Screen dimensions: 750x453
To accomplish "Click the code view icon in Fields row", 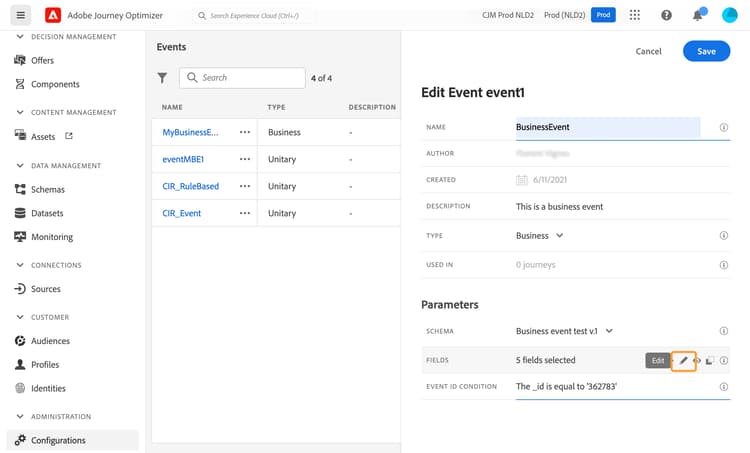I will click(697, 361).
